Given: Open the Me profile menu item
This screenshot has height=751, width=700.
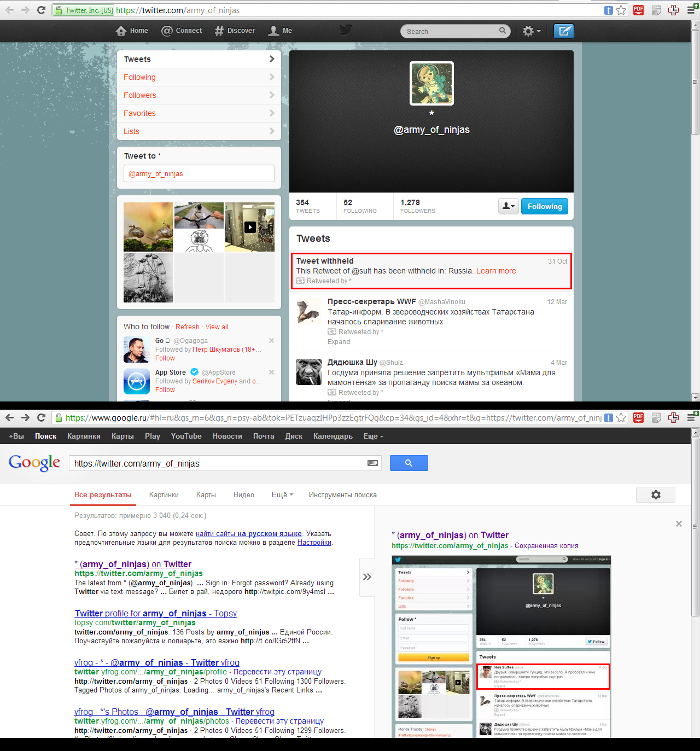Looking at the screenshot, I should click(x=280, y=31).
